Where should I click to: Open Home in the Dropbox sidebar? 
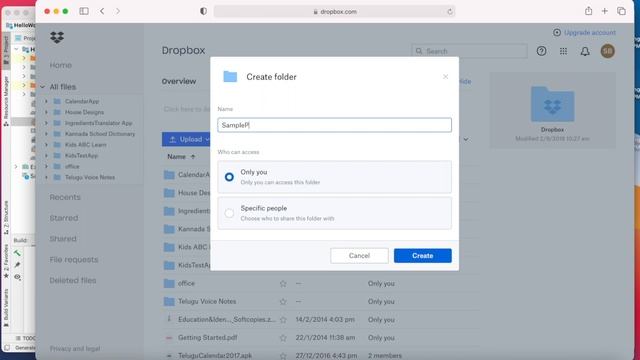coord(61,65)
